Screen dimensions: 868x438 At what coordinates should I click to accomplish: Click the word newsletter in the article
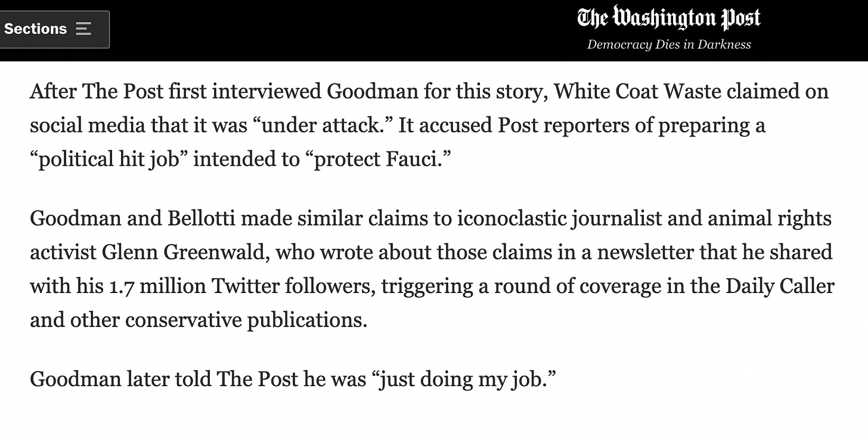(x=647, y=252)
